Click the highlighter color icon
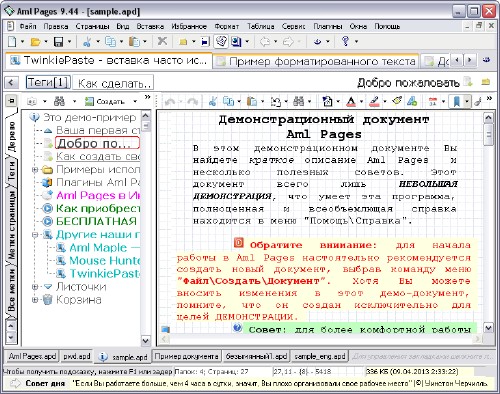The height and width of the screenshot is (394, 500). click(x=374, y=101)
